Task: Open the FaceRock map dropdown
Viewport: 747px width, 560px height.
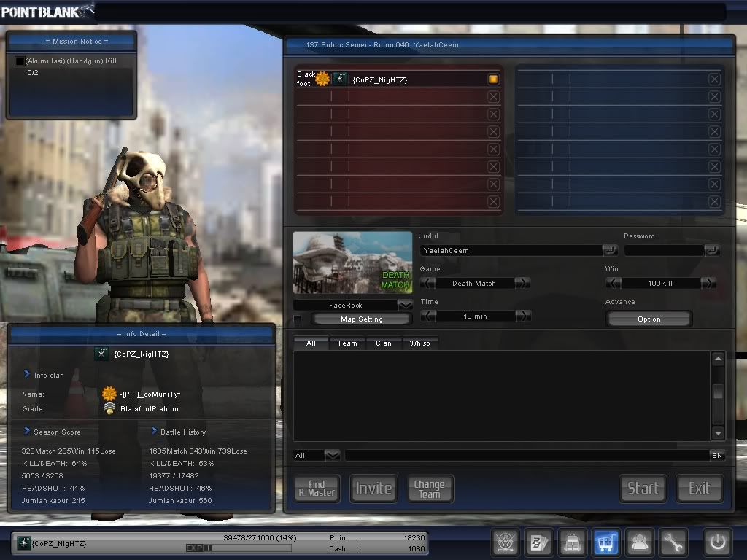Action: click(x=405, y=305)
